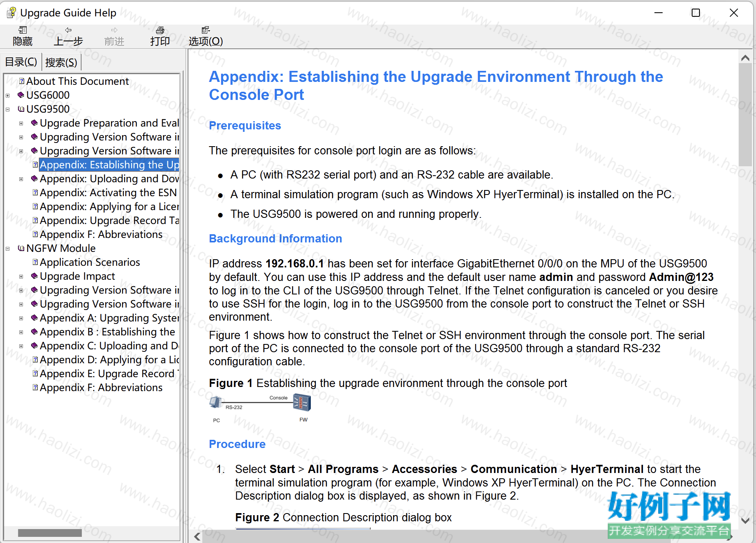Click the "Figure 2 Connection Description dialog box" caption
756x543 pixels.
[343, 517]
